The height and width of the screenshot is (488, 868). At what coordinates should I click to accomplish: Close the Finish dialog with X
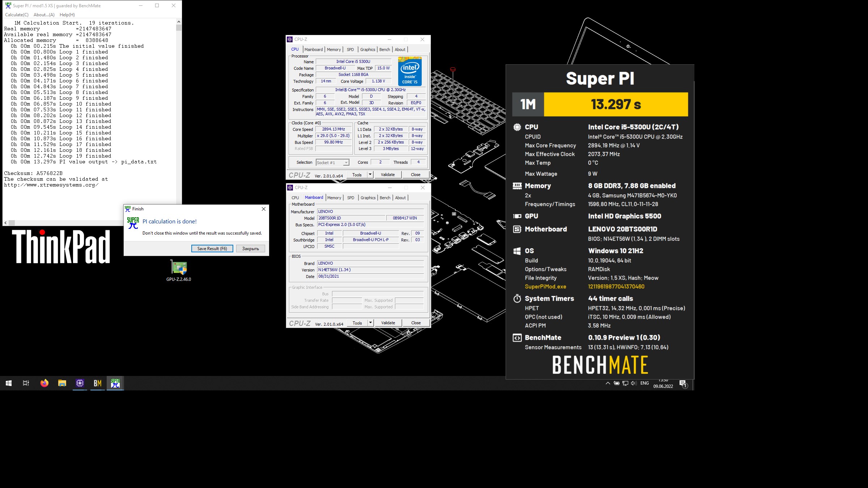(x=264, y=209)
